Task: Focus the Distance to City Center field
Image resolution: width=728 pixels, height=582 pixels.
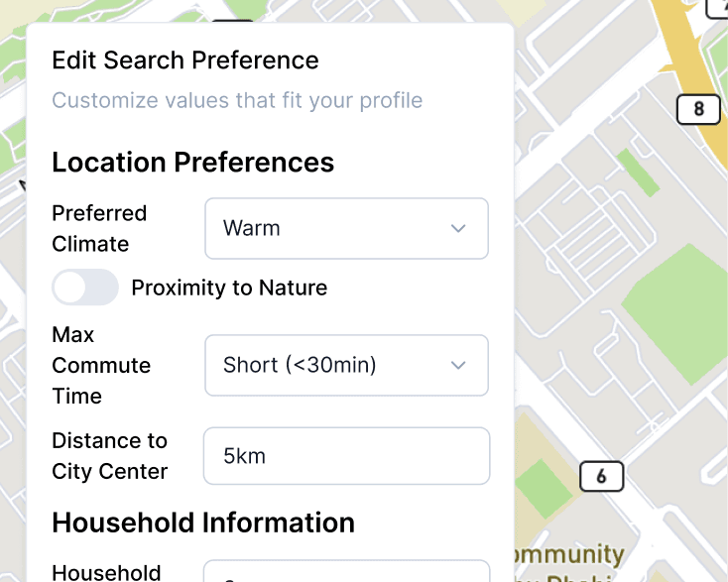Action: pyautogui.click(x=346, y=456)
